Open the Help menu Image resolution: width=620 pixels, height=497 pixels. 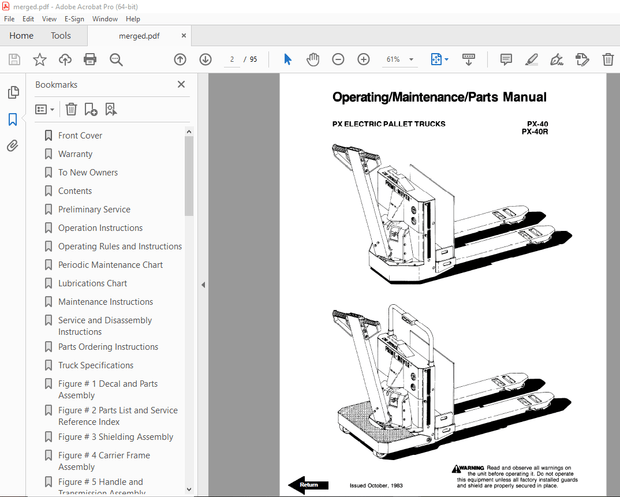coord(133,19)
